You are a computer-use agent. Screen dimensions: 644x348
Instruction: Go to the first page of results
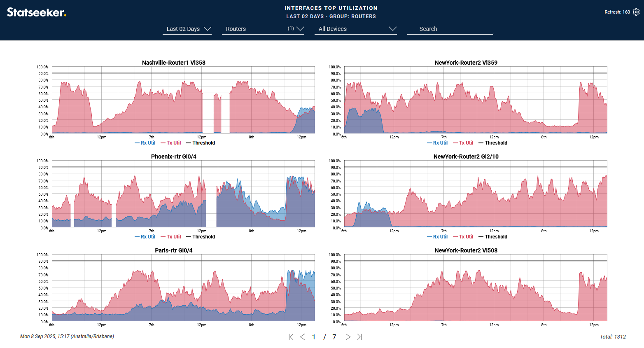[291, 337]
